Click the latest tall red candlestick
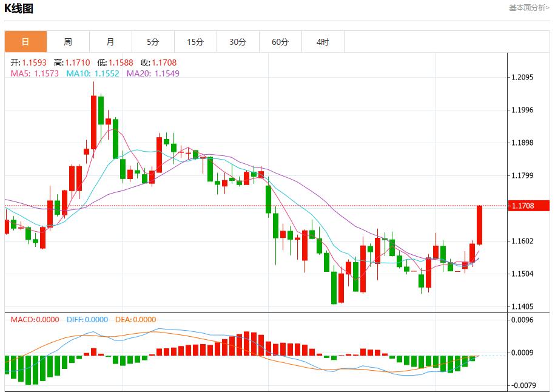The width and height of the screenshot is (555, 392). tap(479, 225)
